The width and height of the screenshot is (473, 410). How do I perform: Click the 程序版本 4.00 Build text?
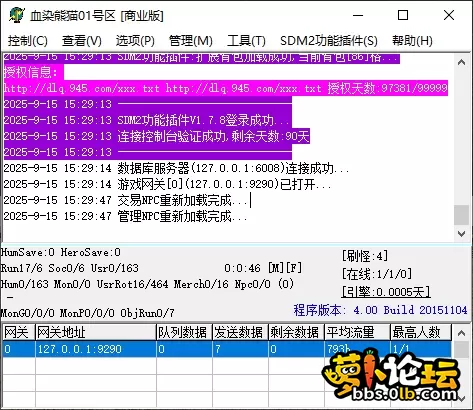pos(380,310)
